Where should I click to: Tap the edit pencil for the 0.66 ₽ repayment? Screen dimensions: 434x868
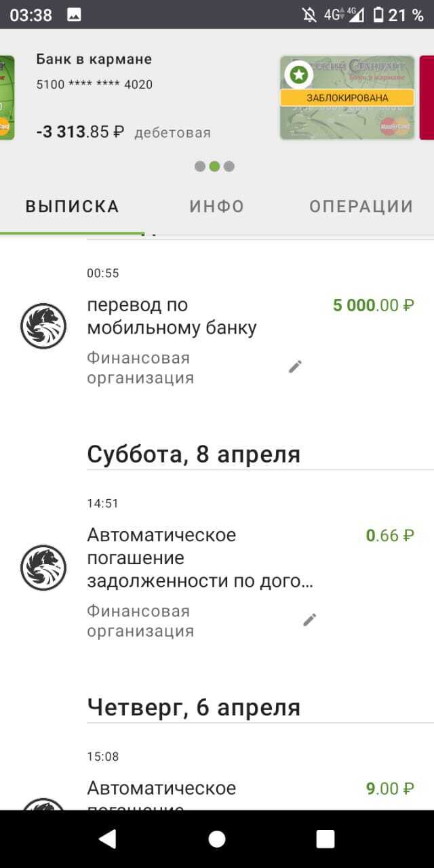tap(310, 620)
